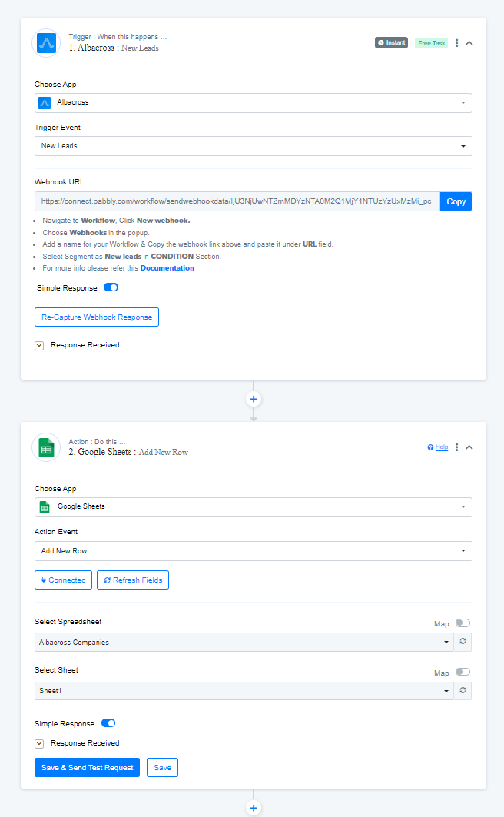Open three-dot menu of Albacross trigger step
This screenshot has height=817, width=504.
click(456, 43)
